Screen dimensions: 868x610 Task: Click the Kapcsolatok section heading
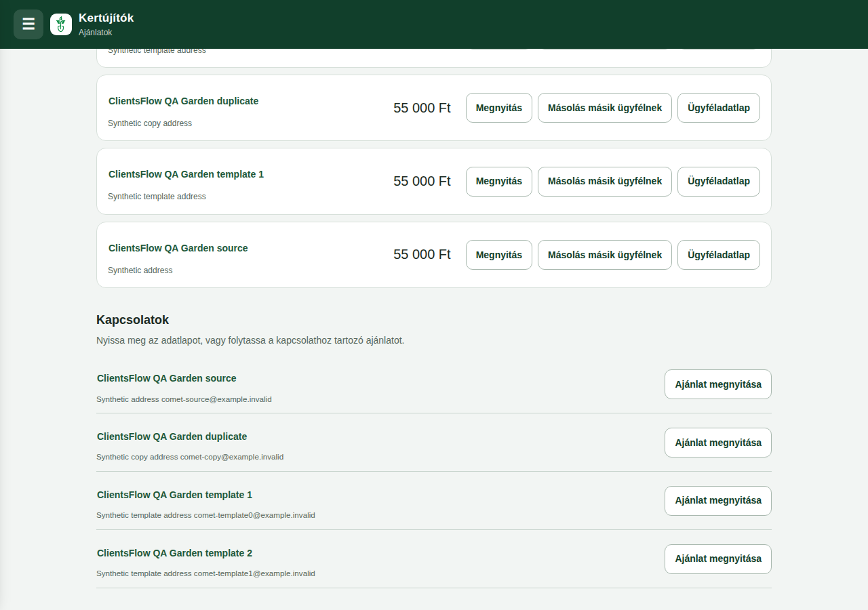click(132, 320)
